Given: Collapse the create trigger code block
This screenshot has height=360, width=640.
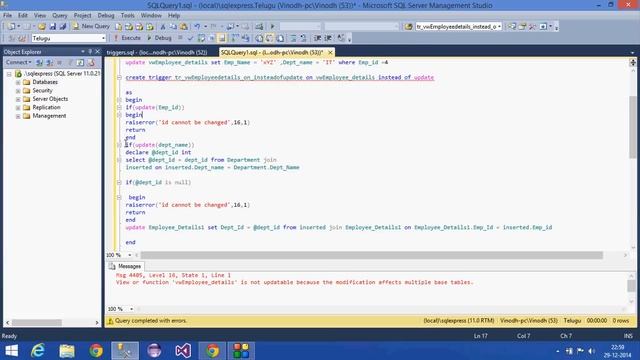Looking at the screenshot, I should pos(119,77).
